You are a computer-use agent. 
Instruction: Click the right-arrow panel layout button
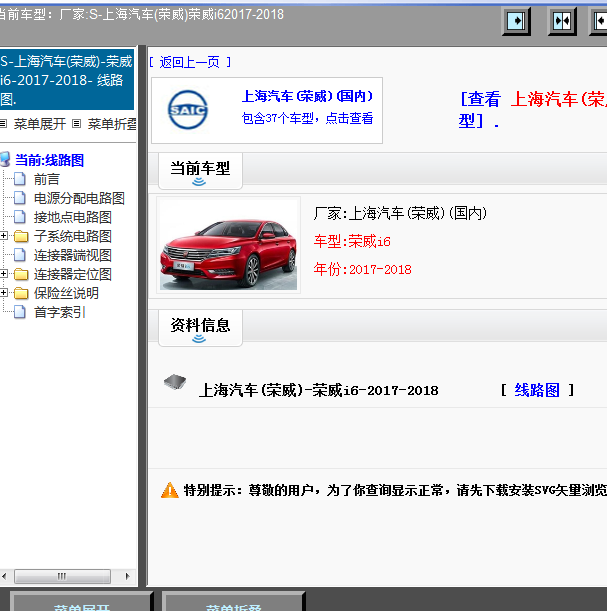click(516, 20)
